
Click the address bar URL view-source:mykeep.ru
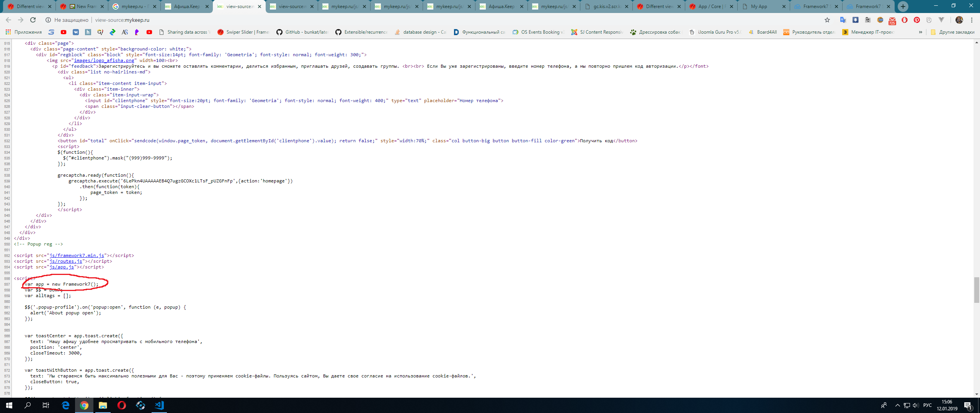click(x=122, y=20)
